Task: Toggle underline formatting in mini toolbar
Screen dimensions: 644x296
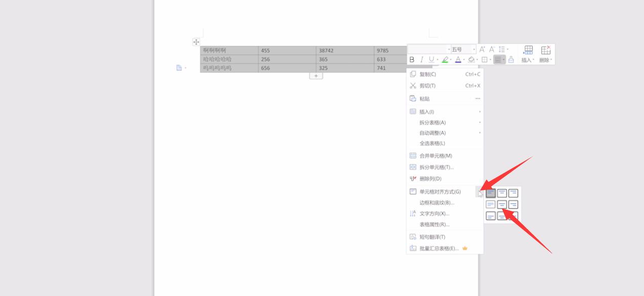Action: [x=431, y=60]
